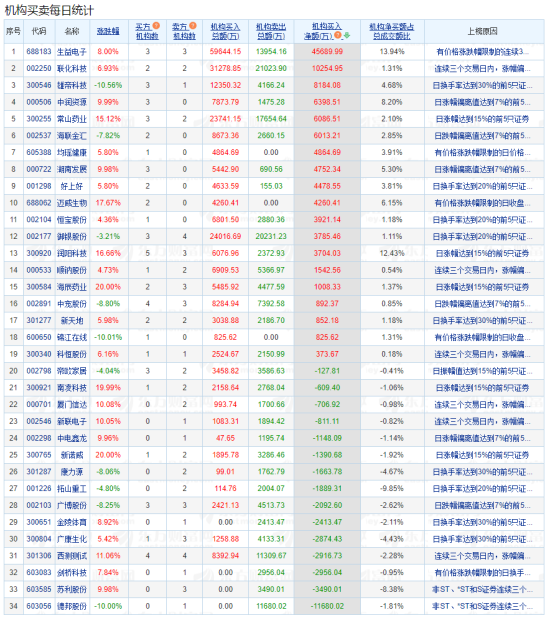This screenshot has height=623, width=550.
Task: Open listing reason link in row 300255
Action: click(x=482, y=119)
